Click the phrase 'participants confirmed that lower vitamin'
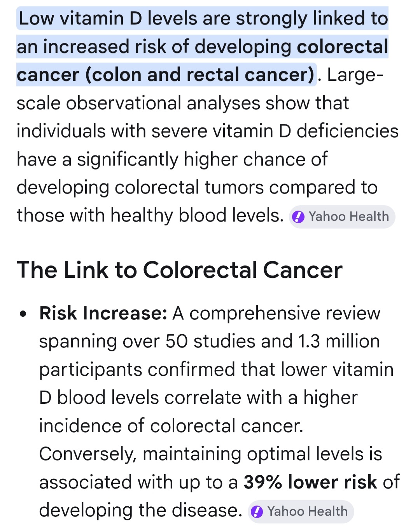 click(x=216, y=370)
